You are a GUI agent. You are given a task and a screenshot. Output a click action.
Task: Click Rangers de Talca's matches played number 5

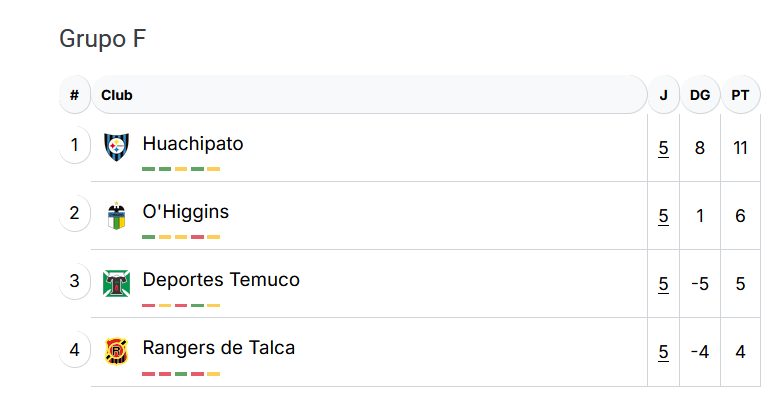pyautogui.click(x=663, y=352)
